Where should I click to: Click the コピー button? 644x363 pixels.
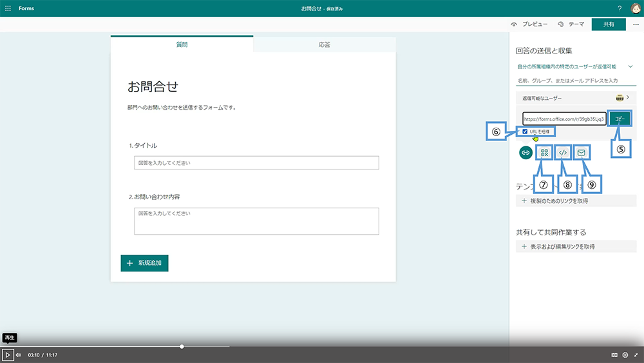point(620,119)
